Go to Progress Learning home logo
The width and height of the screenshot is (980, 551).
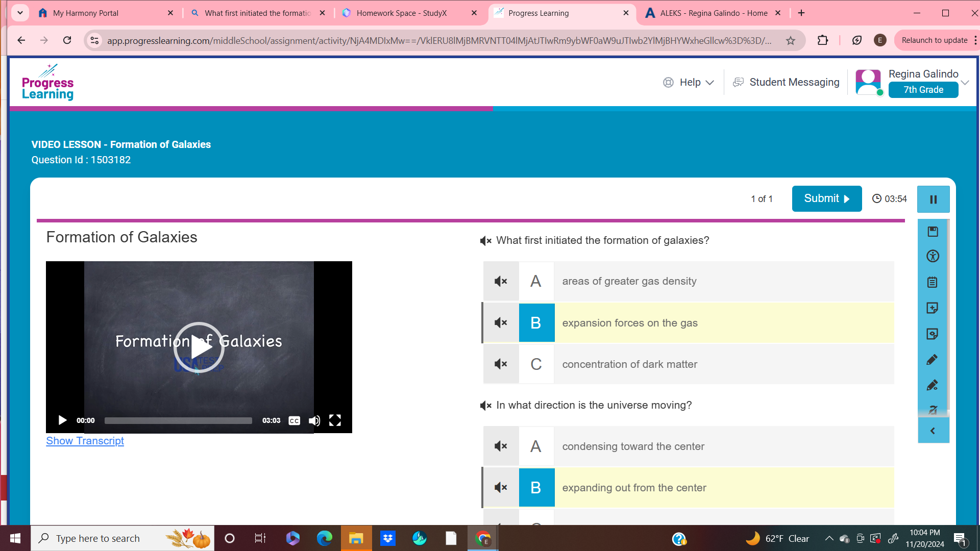pyautogui.click(x=47, y=82)
